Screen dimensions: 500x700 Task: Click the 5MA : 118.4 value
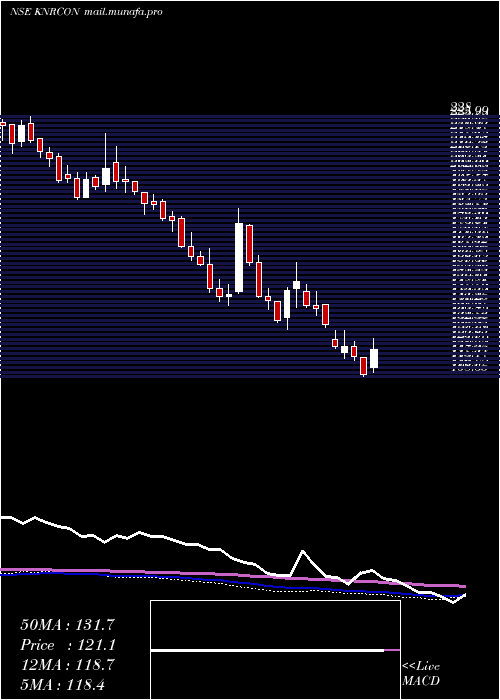click(62, 685)
